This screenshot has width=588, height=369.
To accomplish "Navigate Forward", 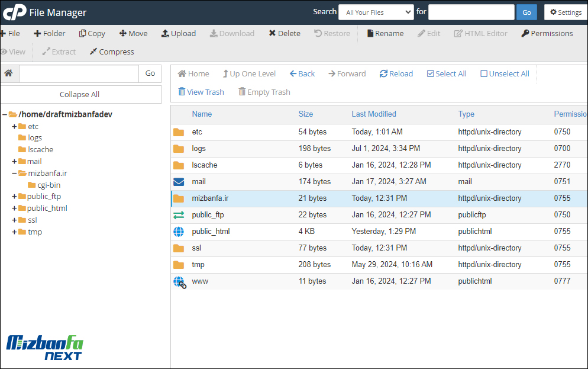I will 347,74.
